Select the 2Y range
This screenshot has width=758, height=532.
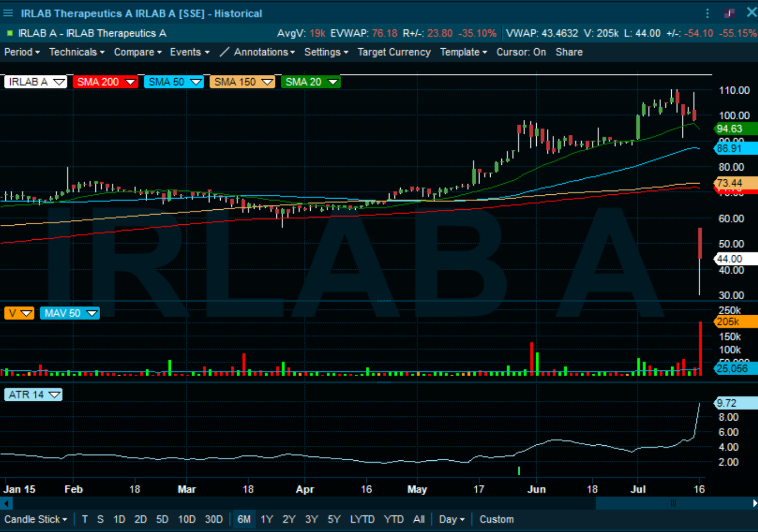click(289, 519)
